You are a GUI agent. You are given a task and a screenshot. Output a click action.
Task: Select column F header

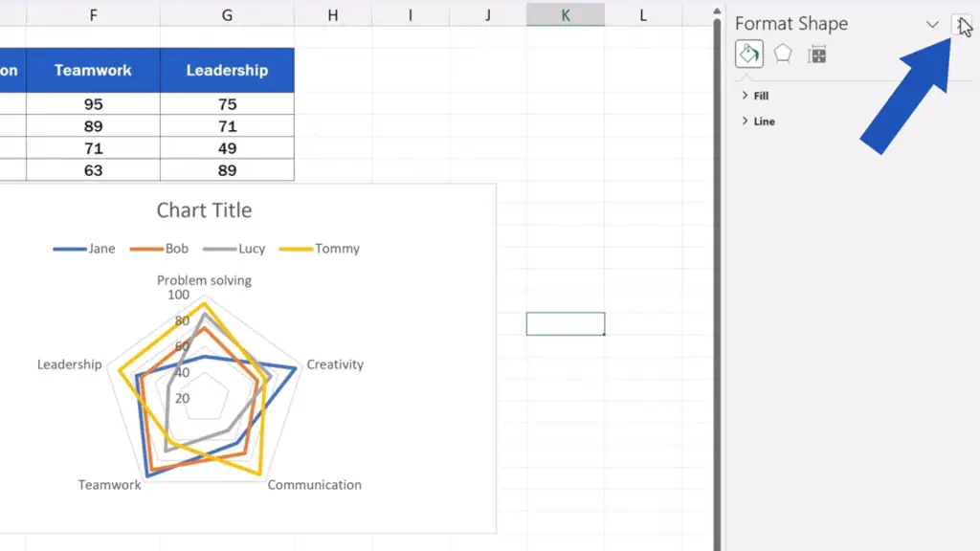point(93,15)
